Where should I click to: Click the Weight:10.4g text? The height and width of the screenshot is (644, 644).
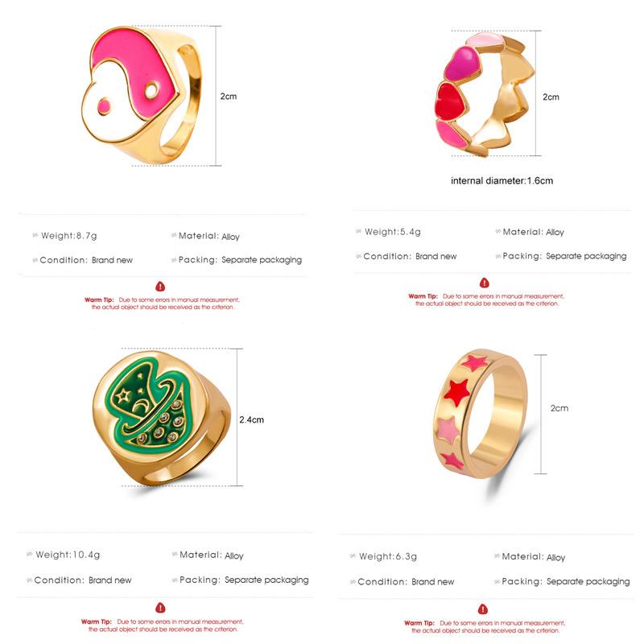pos(68,555)
